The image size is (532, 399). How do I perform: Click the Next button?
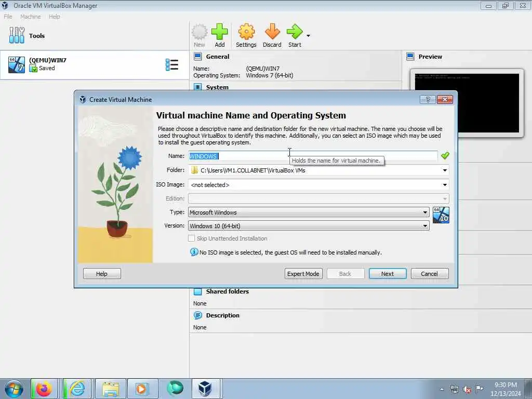[x=388, y=274]
